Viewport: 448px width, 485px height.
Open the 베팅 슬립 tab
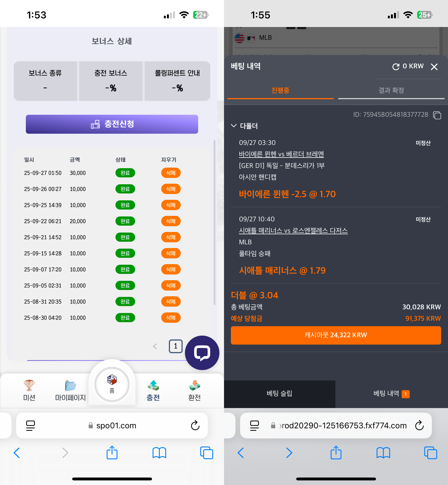[280, 393]
